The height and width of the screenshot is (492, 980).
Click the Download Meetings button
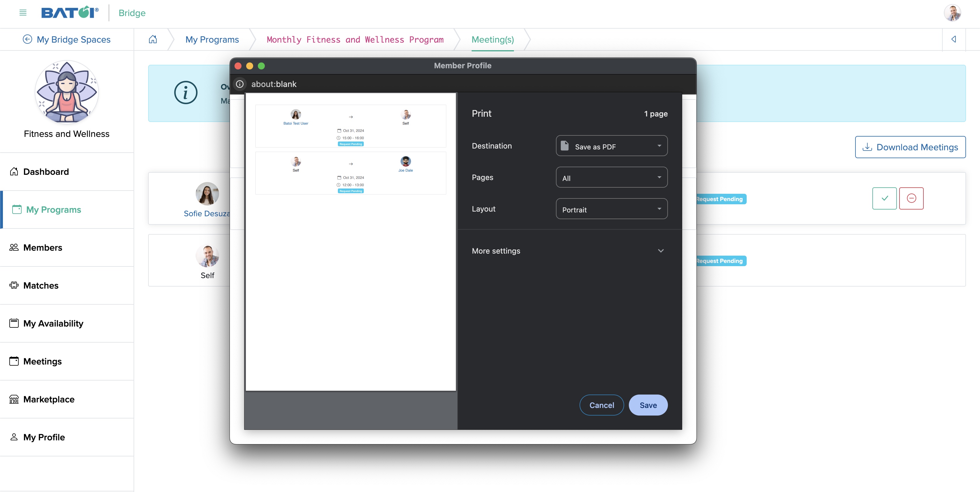click(x=910, y=147)
